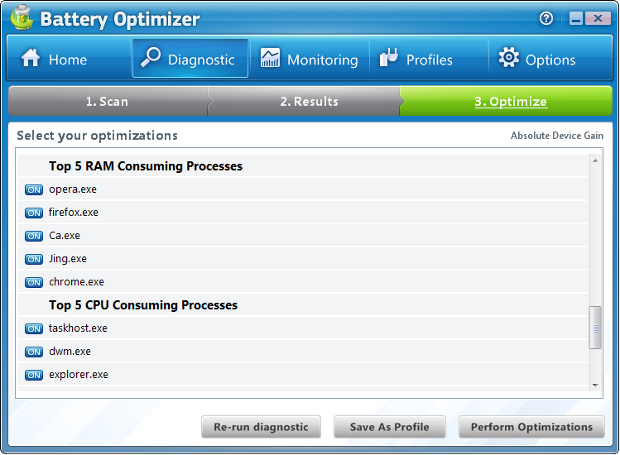The image size is (620, 455).
Task: Click the scrollbar up arrow
Action: point(595,160)
